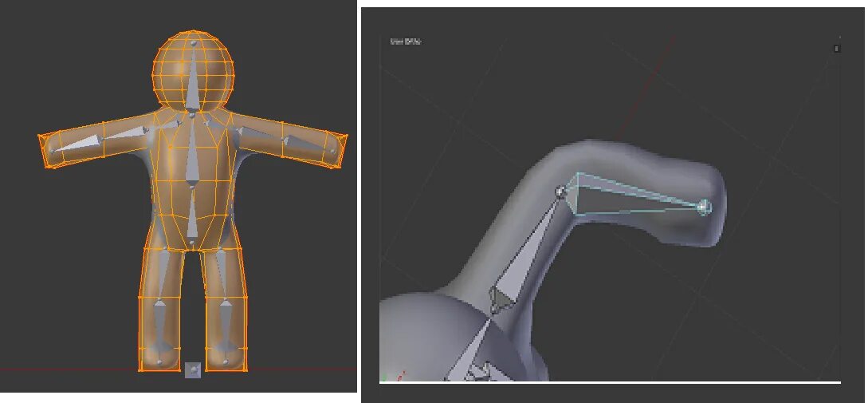Select the square root marker between the feet

coord(192,369)
